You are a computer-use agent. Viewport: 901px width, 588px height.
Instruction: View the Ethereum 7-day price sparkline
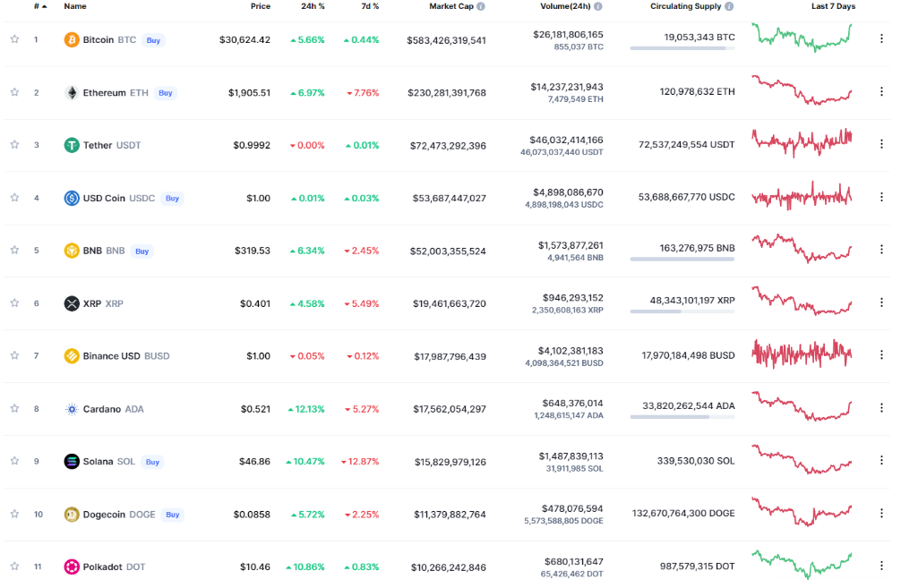coord(802,90)
